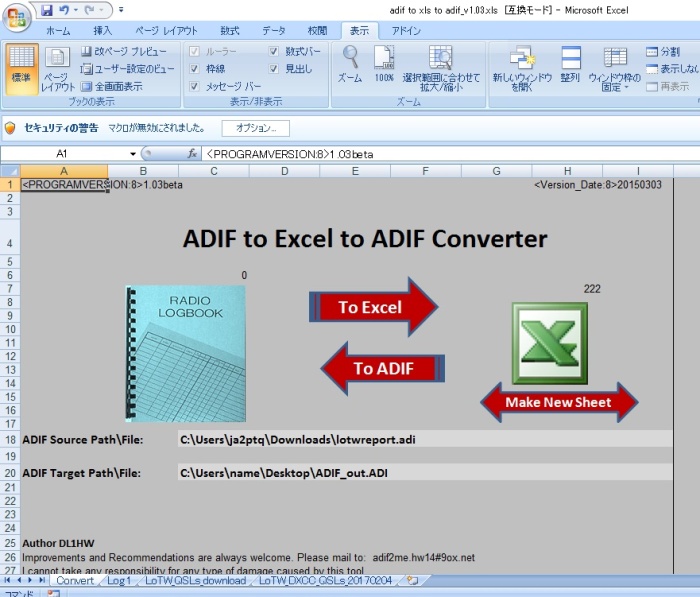Open the ホーム ribbon tab
The height and width of the screenshot is (597, 700).
pyautogui.click(x=58, y=30)
